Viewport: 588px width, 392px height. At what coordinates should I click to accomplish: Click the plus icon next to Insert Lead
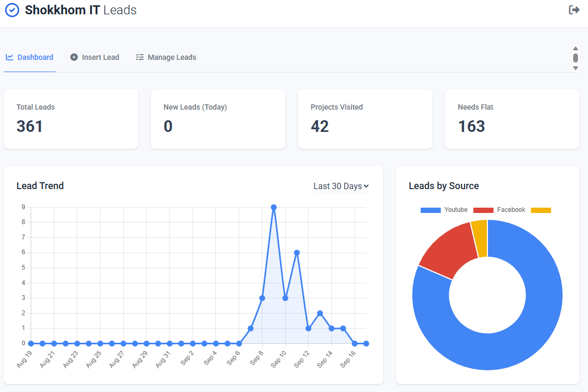pyautogui.click(x=73, y=57)
